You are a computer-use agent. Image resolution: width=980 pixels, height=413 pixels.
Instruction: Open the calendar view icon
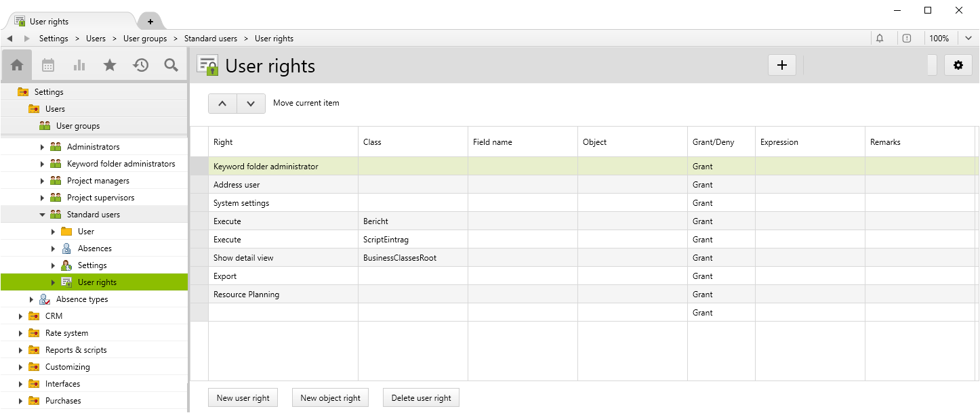pos(48,65)
